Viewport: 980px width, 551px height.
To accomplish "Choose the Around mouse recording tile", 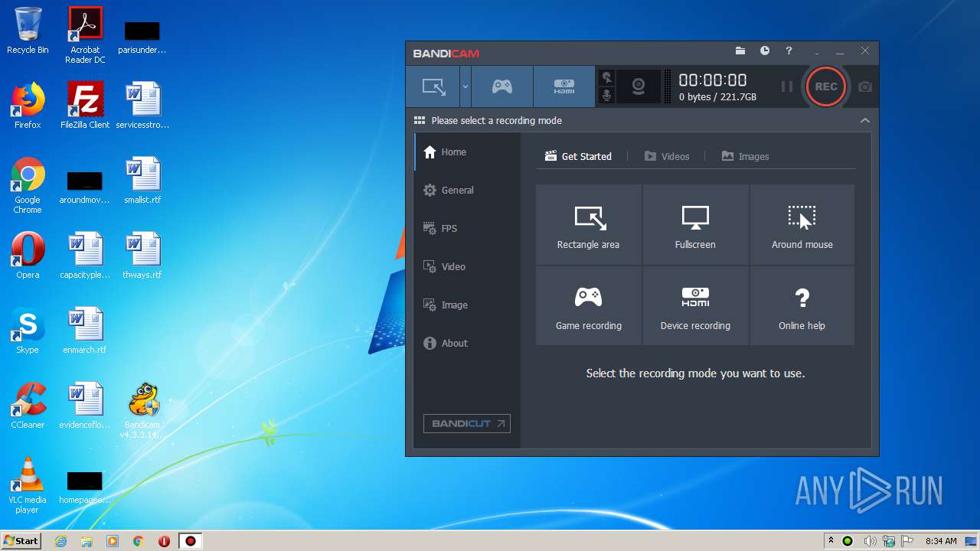I will pos(802,225).
